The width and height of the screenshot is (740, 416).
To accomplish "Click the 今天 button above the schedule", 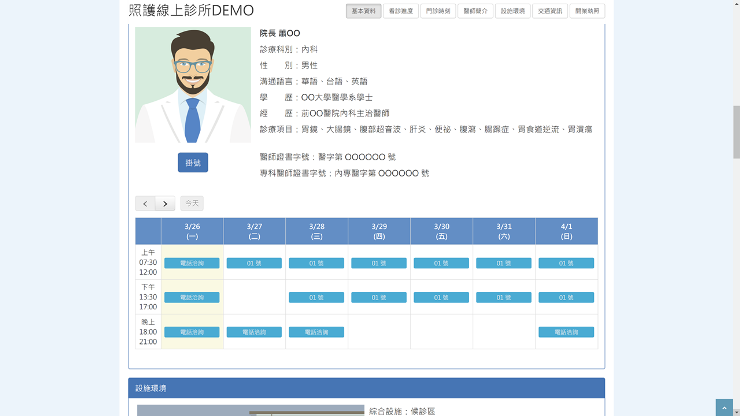I will point(191,204).
